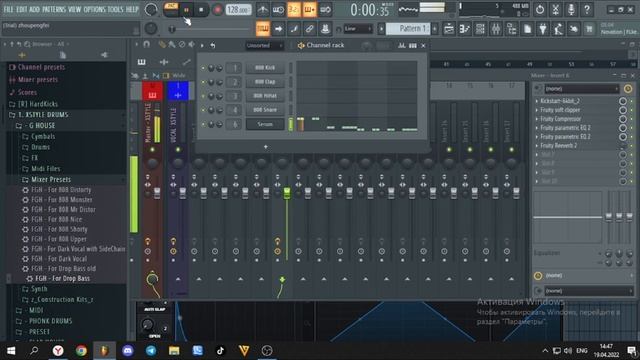Activate the piano keyboard typing icon in toolbar

pyautogui.click(x=262, y=29)
